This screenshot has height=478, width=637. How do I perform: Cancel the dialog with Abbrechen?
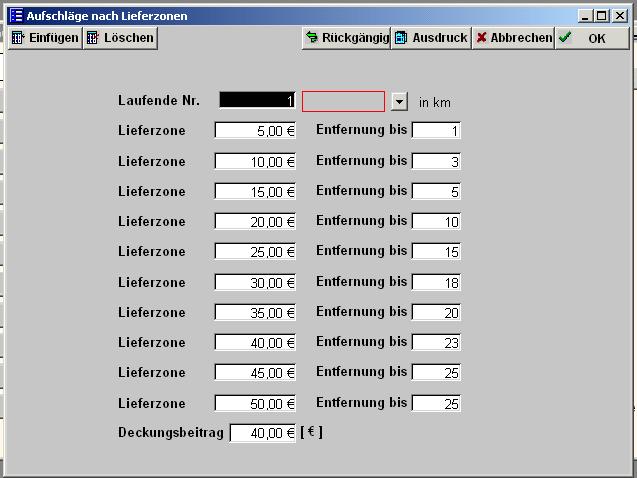tap(513, 38)
